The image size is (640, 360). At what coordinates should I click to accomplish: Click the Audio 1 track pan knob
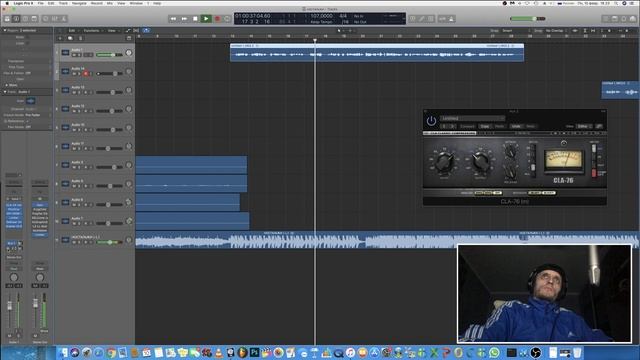pos(129,53)
